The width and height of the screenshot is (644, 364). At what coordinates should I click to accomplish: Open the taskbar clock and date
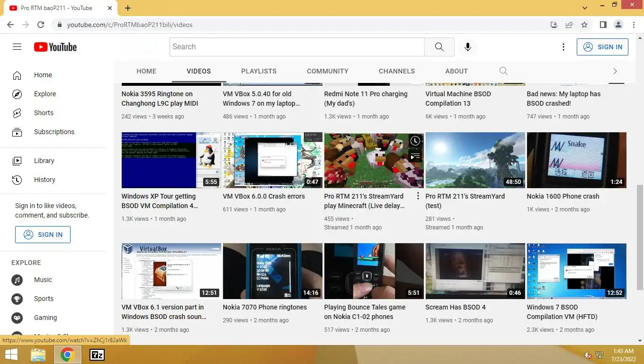pos(623,355)
